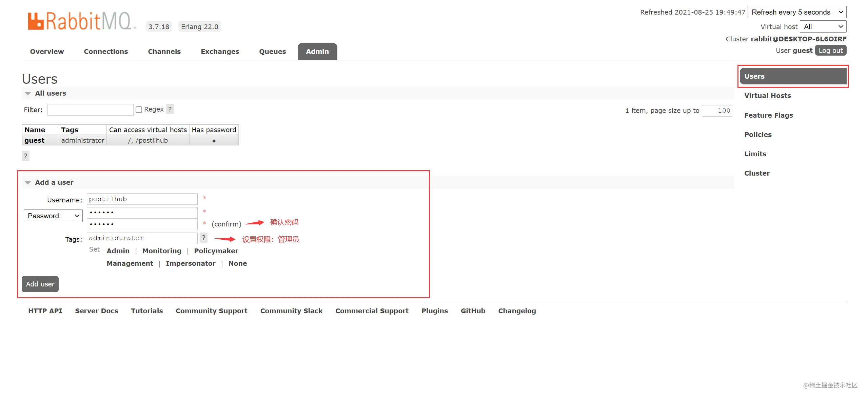
Task: Open the Plugins footer link
Action: (x=434, y=311)
